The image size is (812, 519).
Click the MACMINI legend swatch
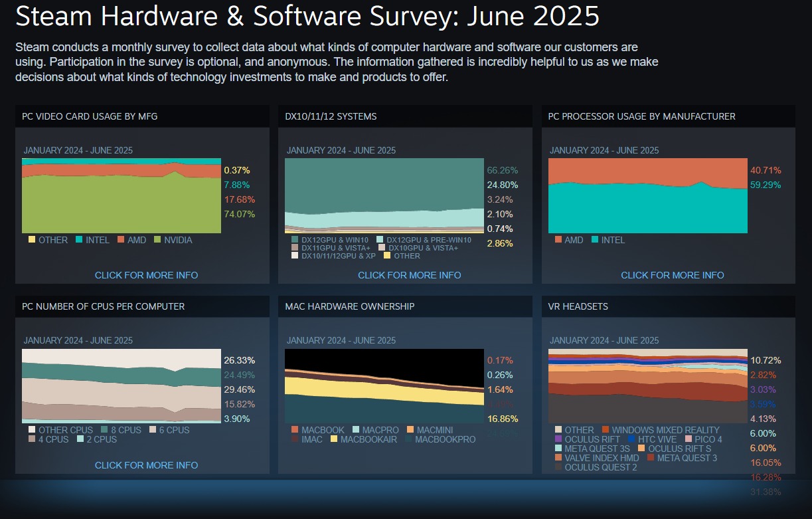(x=410, y=429)
